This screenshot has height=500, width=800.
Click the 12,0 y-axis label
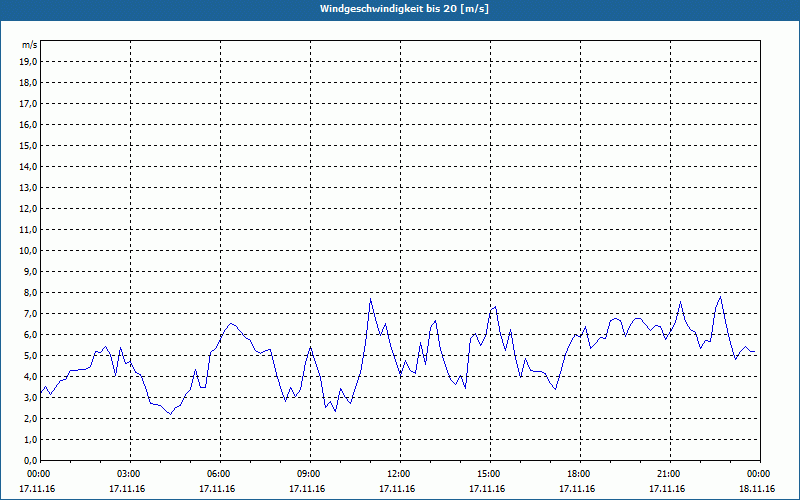28,209
